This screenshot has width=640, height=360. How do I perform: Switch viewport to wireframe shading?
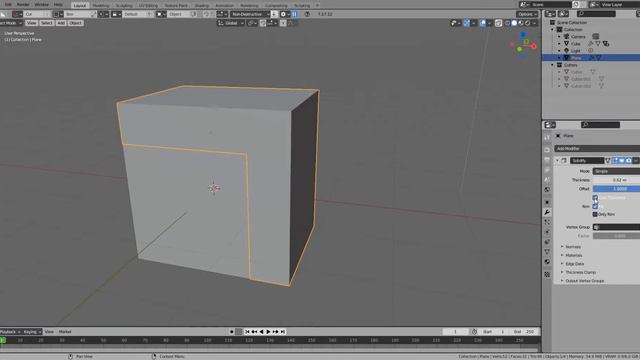pos(507,23)
